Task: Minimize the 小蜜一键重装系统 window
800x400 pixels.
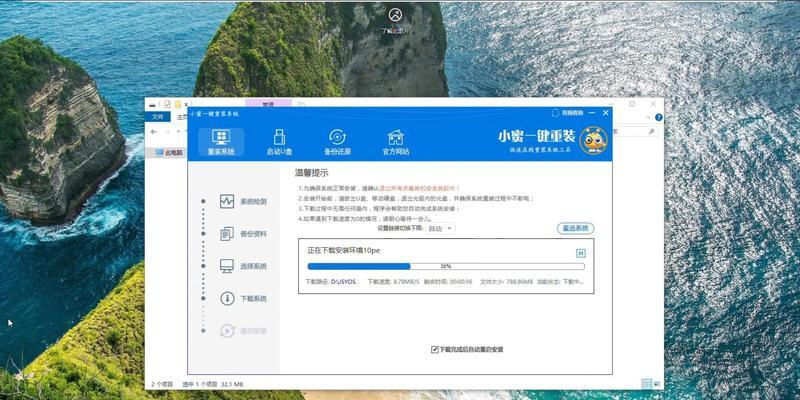Action: point(592,112)
